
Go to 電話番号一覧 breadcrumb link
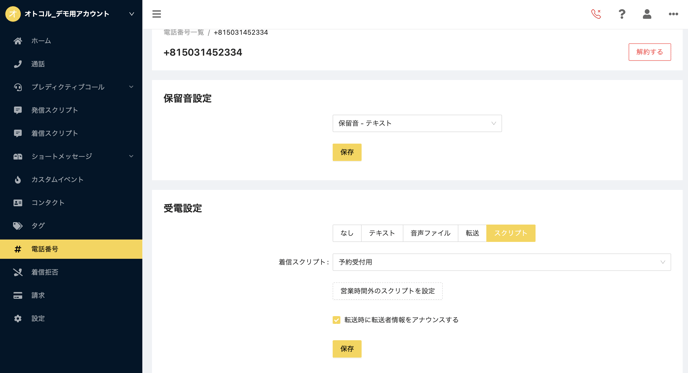(183, 32)
